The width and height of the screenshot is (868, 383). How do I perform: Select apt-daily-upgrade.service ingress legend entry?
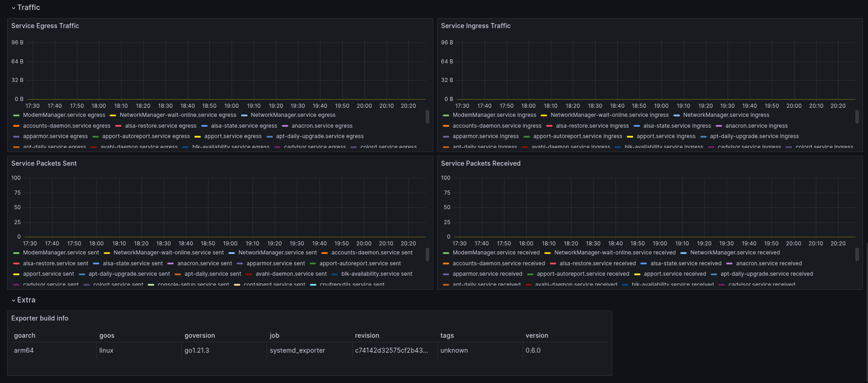click(x=754, y=136)
